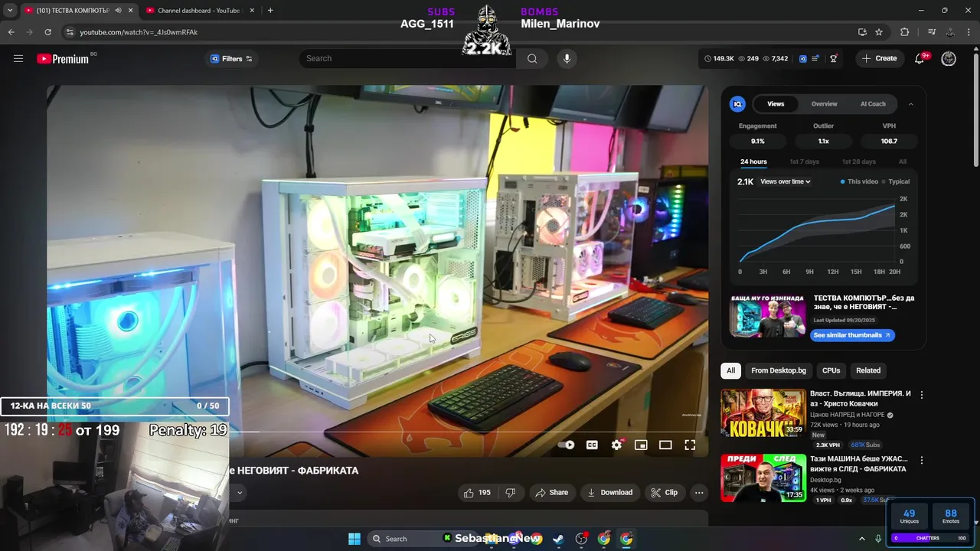Mute tab audio speaker icon
Viewport: 980px width, 551px height.
tap(118, 11)
